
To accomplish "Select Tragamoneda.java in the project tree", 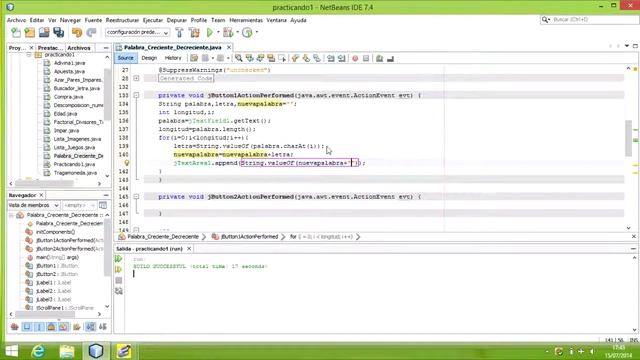I will [x=75, y=173].
